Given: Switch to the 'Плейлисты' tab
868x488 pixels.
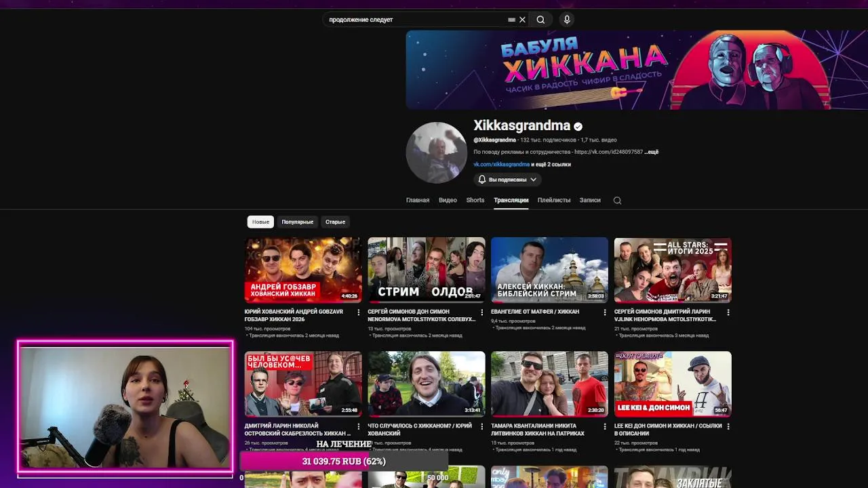Looking at the screenshot, I should click(554, 200).
